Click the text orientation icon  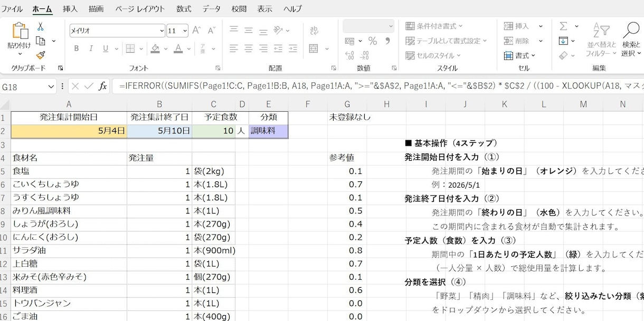tap(279, 30)
